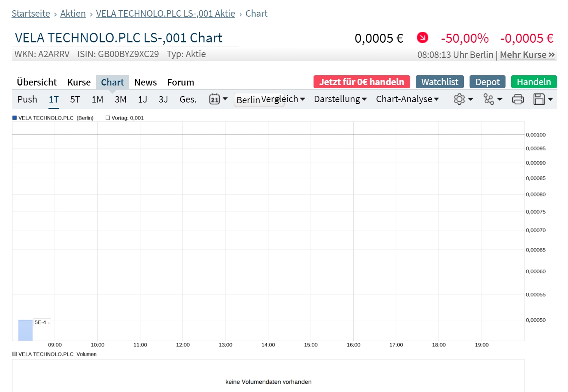Go to Startseite breadcrumb link
The height and width of the screenshot is (392, 568).
tap(31, 14)
